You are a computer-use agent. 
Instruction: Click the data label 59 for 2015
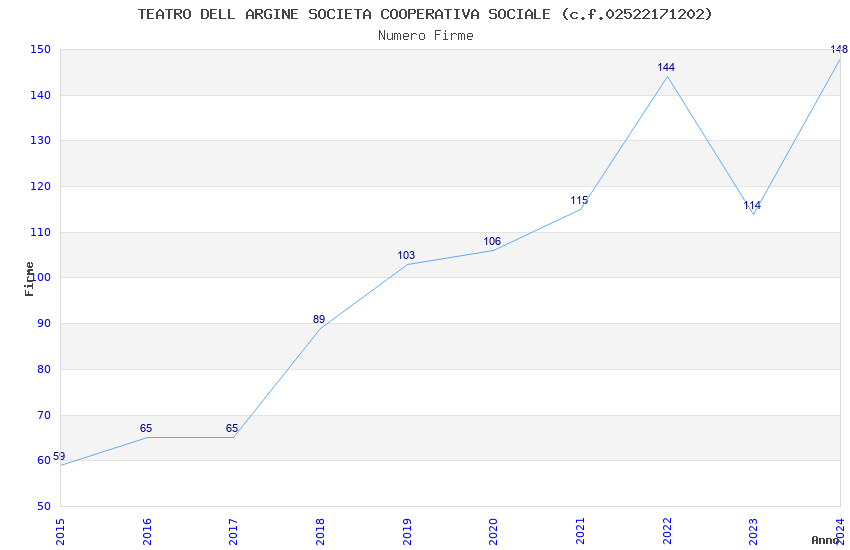coord(59,456)
